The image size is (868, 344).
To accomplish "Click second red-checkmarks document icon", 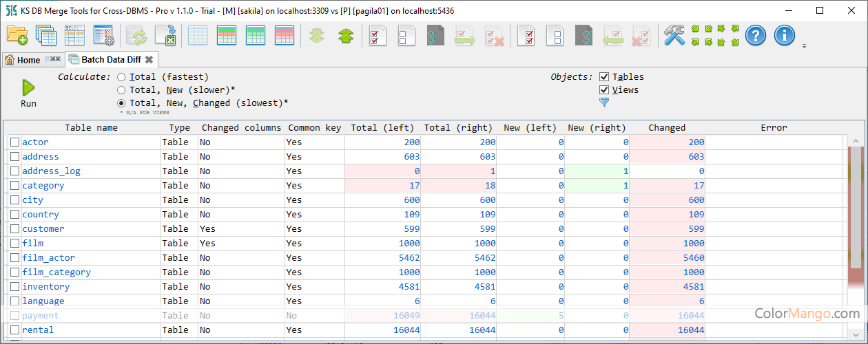I will [527, 35].
